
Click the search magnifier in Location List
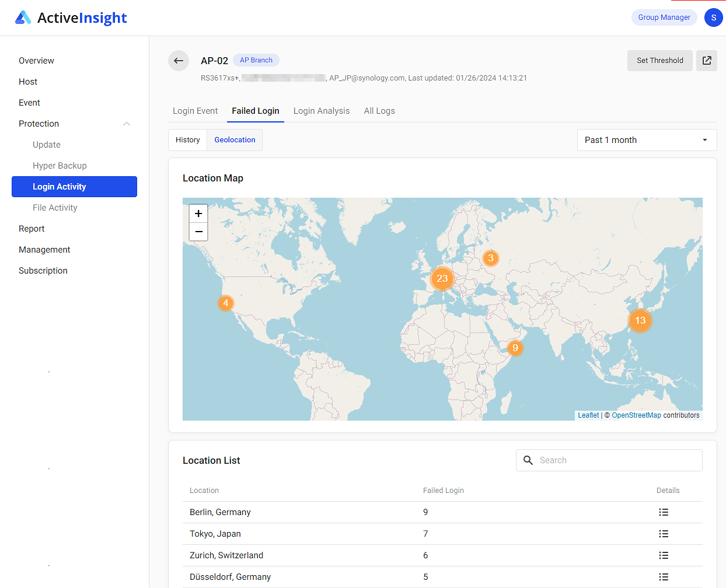pyautogui.click(x=528, y=460)
